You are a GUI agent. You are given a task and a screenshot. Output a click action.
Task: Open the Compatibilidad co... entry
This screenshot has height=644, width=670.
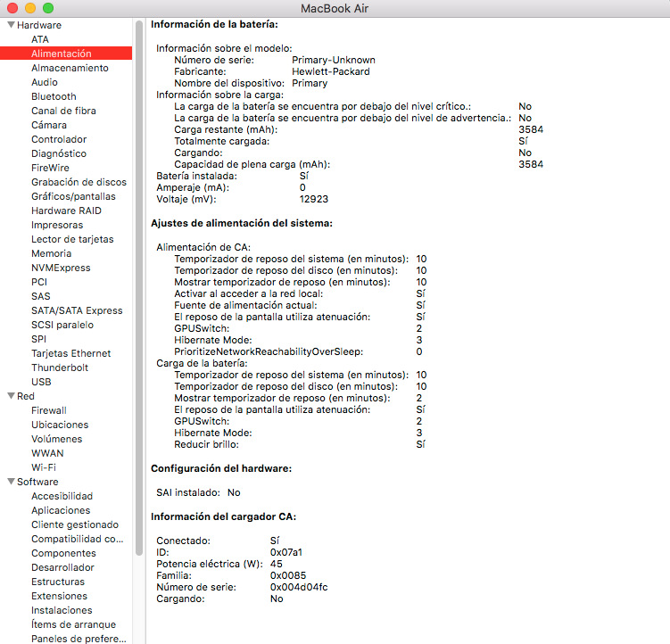point(78,539)
